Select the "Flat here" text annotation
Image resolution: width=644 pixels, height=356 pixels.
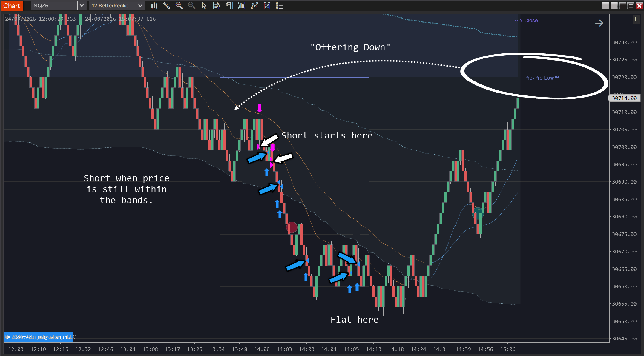coord(354,320)
